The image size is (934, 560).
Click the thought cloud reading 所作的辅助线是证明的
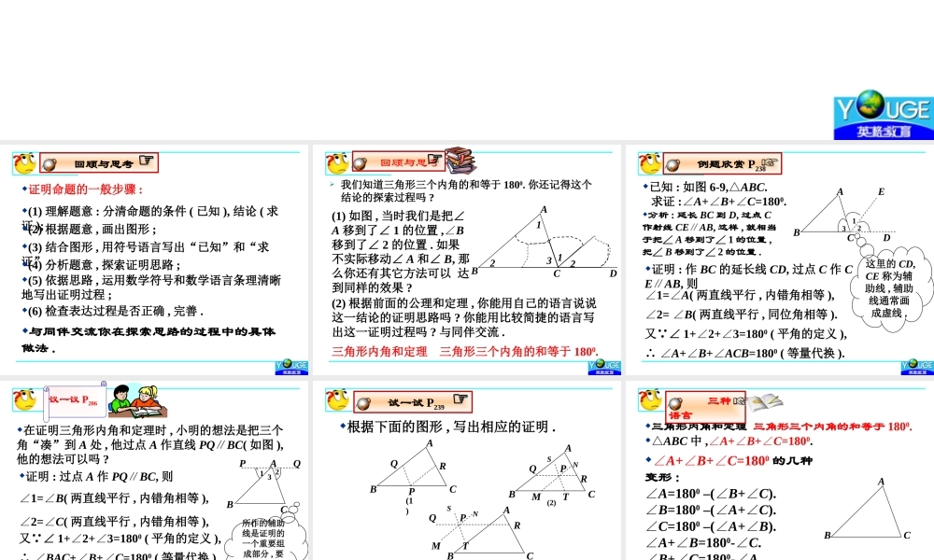(264, 537)
